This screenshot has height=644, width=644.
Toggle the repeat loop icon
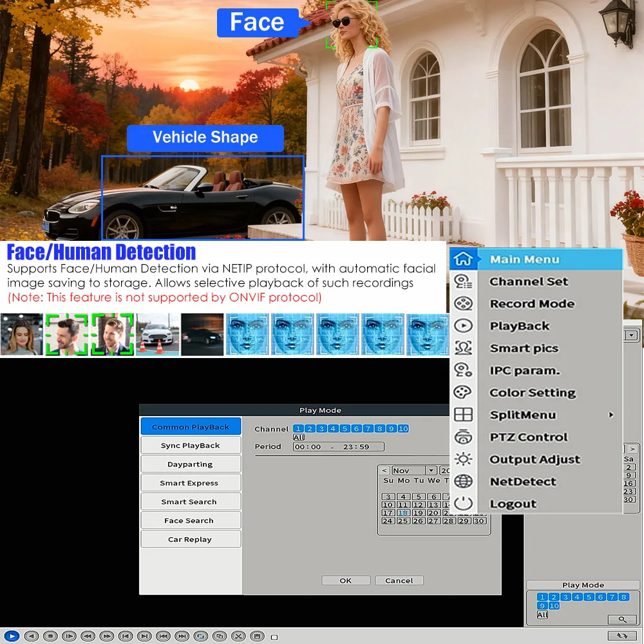click(201, 636)
